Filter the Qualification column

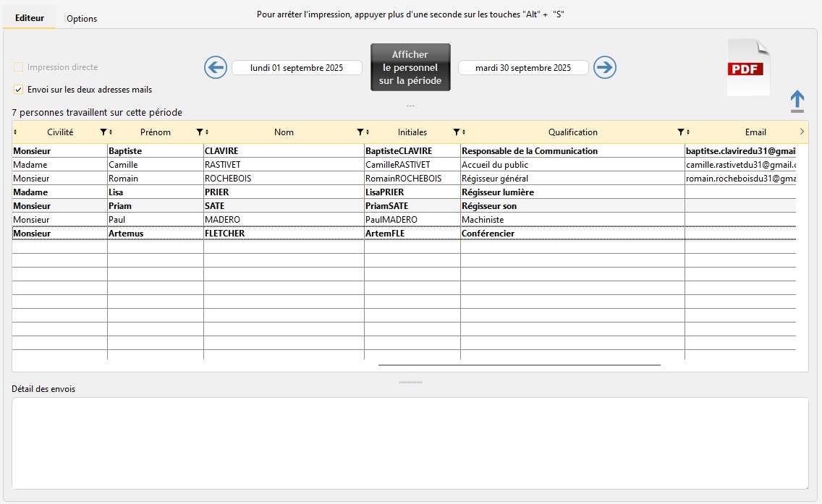[x=680, y=132]
